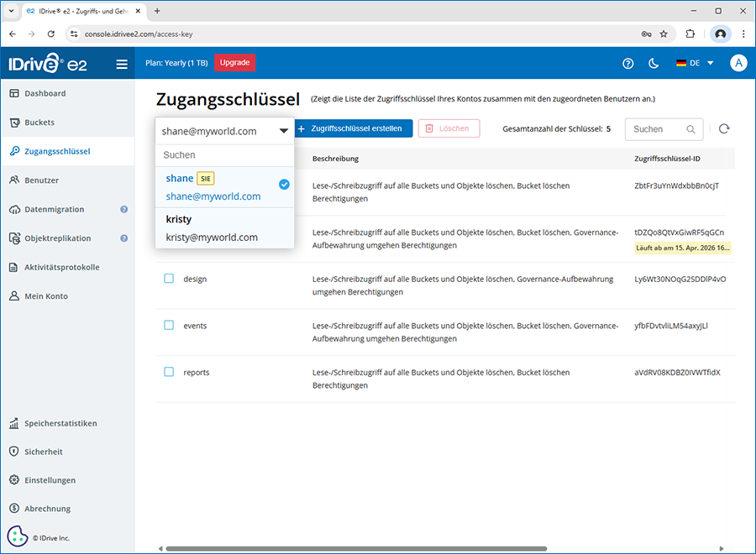This screenshot has width=756, height=554.
Task: Open Aktivitätsprotokolle in sidebar
Action: pos(67,267)
